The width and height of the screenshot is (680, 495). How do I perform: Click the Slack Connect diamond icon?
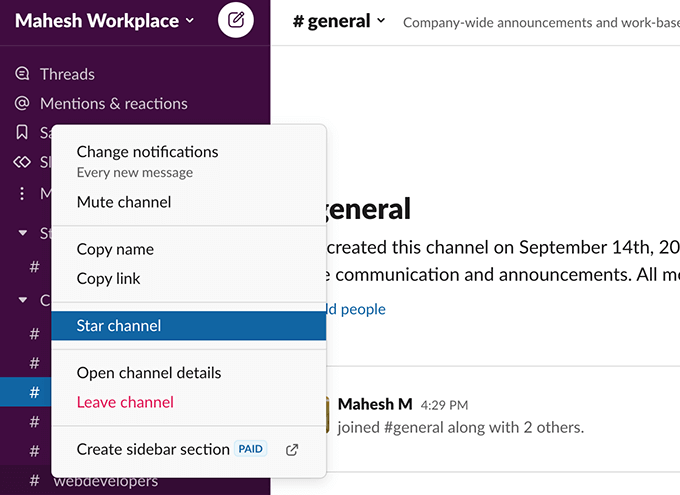tap(22, 162)
